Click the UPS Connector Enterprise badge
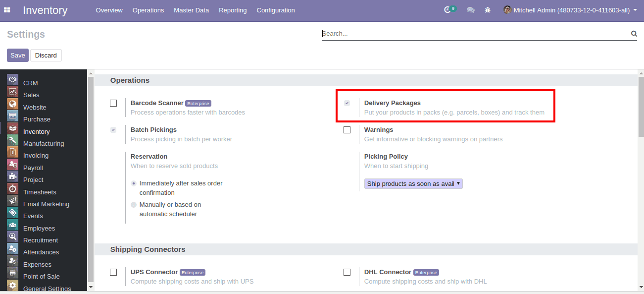This screenshot has width=644, height=294. pos(193,273)
